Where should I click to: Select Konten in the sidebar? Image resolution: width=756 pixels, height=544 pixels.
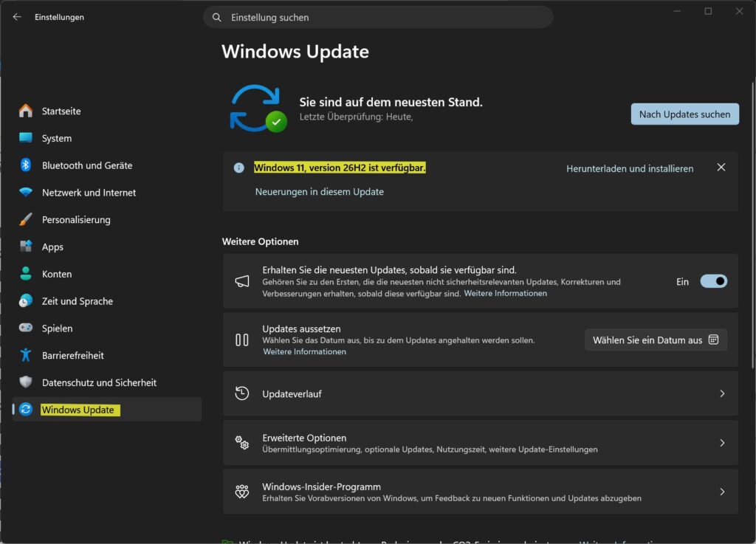106,274
